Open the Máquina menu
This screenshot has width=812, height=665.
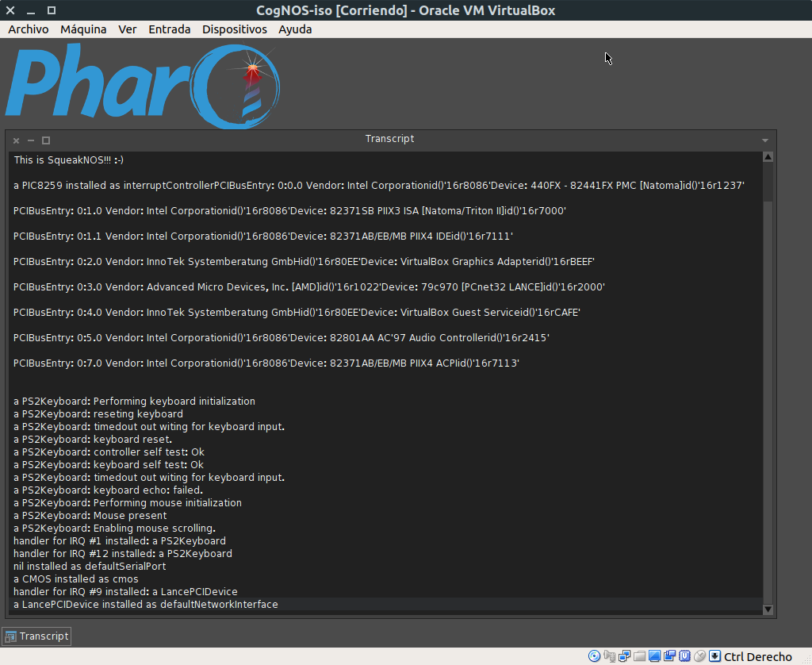[83, 29]
